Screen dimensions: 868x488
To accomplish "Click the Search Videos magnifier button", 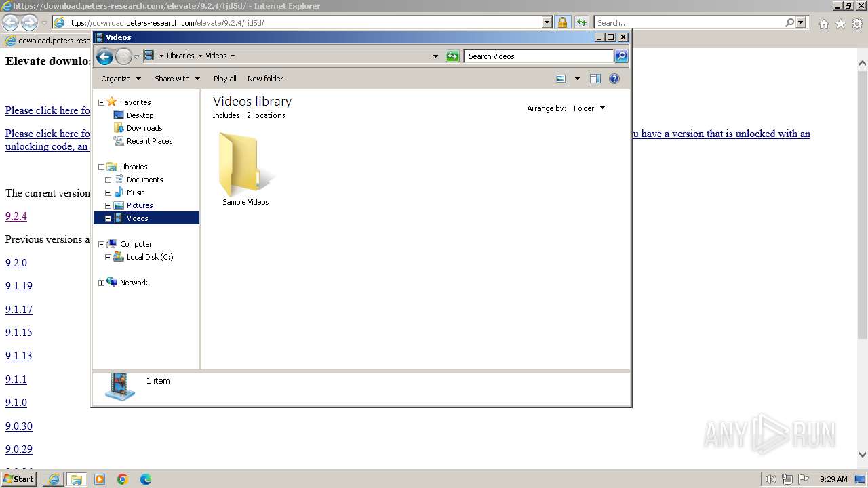I will (621, 56).
